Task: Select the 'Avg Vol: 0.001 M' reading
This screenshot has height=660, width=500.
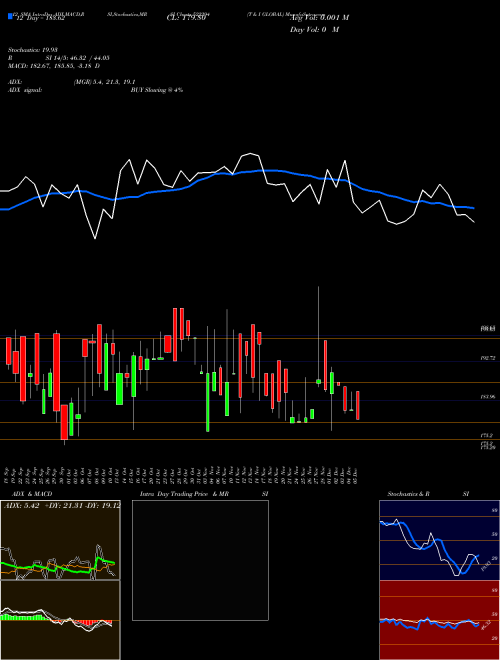Action: tap(319, 17)
